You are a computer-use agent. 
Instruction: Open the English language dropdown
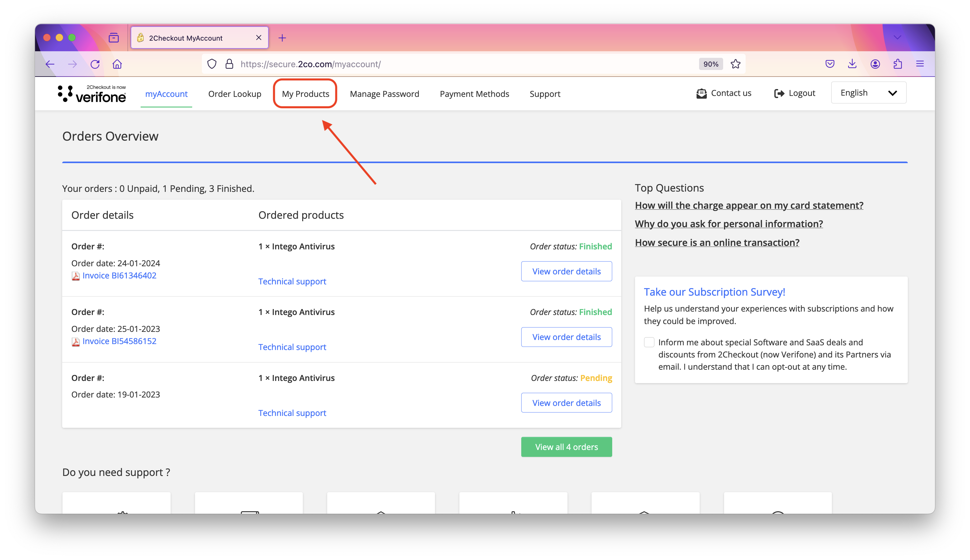point(868,93)
